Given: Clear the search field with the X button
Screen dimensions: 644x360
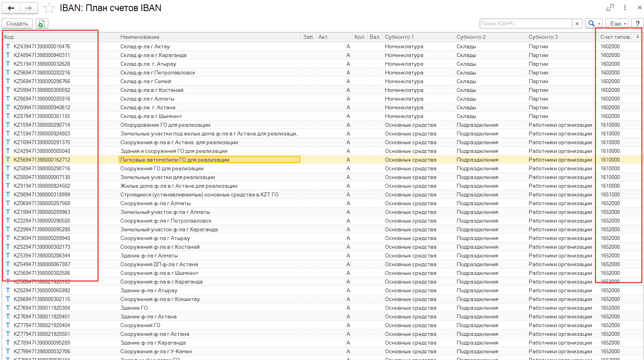Looking at the screenshot, I should tap(577, 24).
